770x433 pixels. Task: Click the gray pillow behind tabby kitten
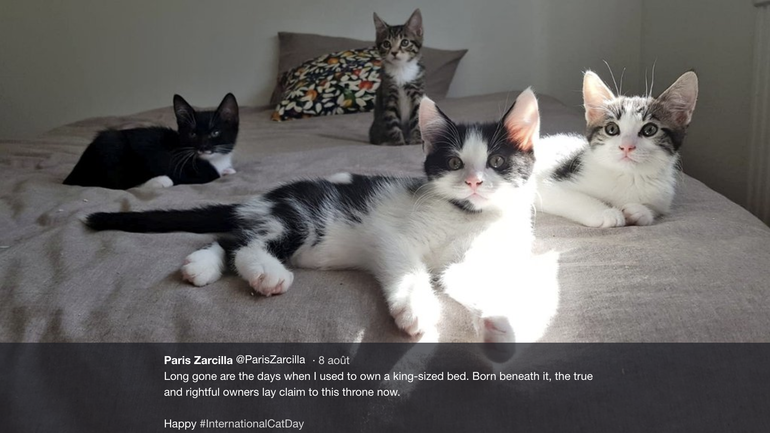pyautogui.click(x=442, y=66)
